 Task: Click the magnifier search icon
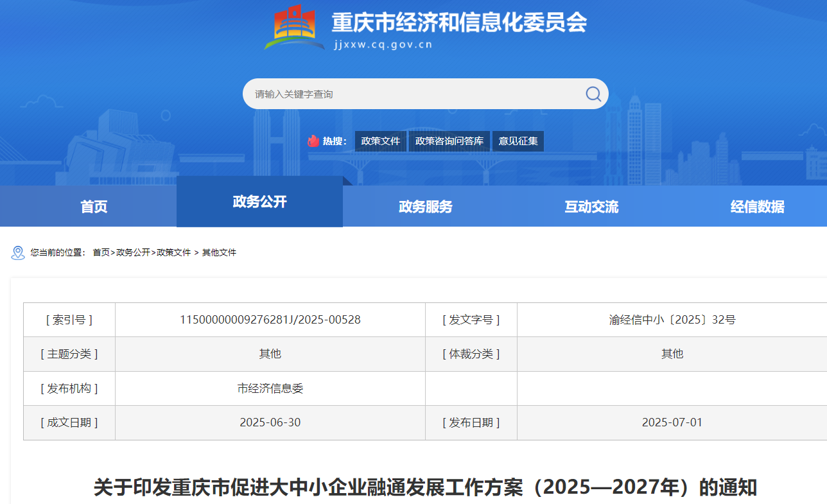tap(593, 94)
